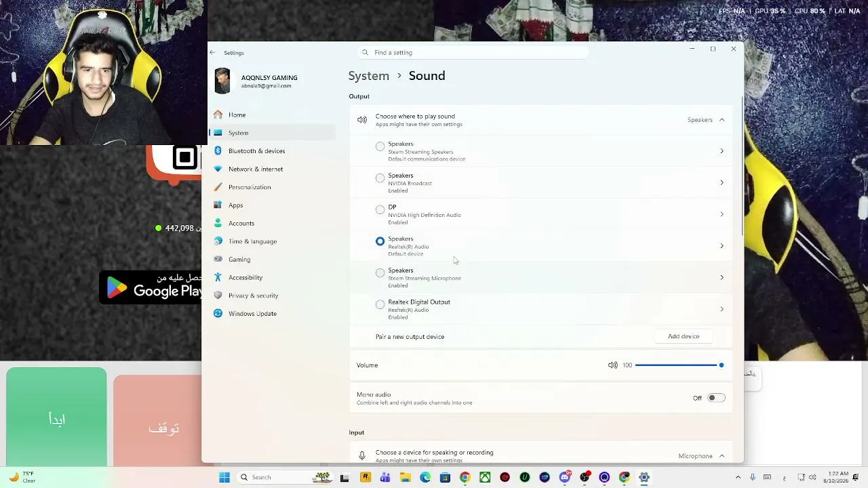Screen dimensions: 868x488
Task: Select Realtek Digital Output radio button
Action: 380,304
